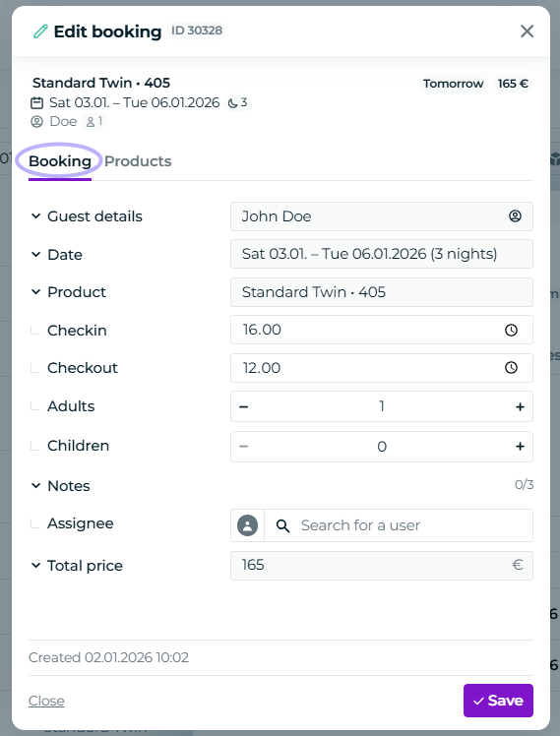The width and height of the screenshot is (560, 736).
Task: Increase Children count with plus button
Action: (x=520, y=447)
